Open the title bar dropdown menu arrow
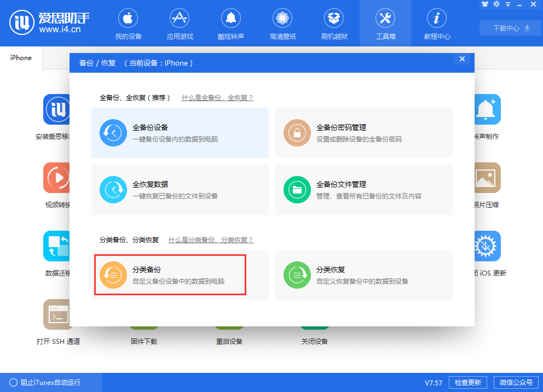 point(508,4)
